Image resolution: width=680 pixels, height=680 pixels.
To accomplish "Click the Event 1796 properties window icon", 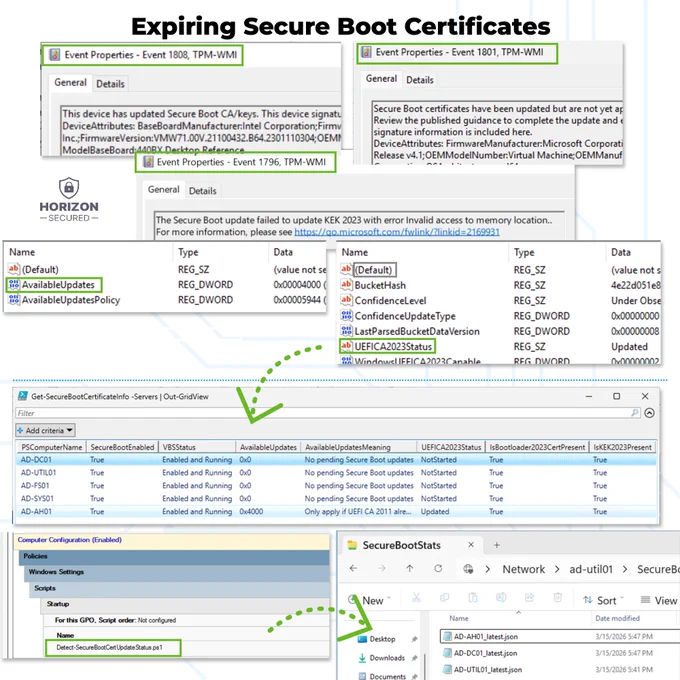I will [x=148, y=162].
